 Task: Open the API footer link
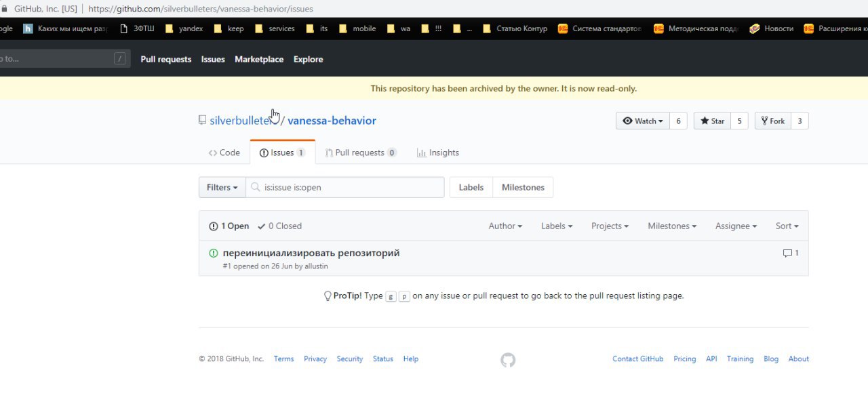coord(711,359)
